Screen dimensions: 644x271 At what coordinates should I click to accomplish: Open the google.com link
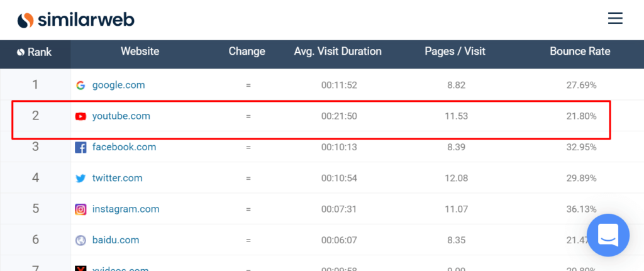[118, 85]
